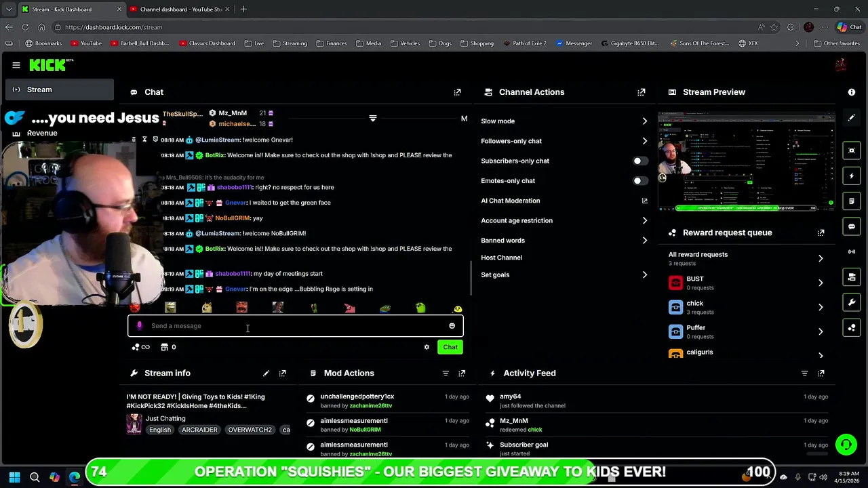Expand Puffer reward requests

[820, 331]
